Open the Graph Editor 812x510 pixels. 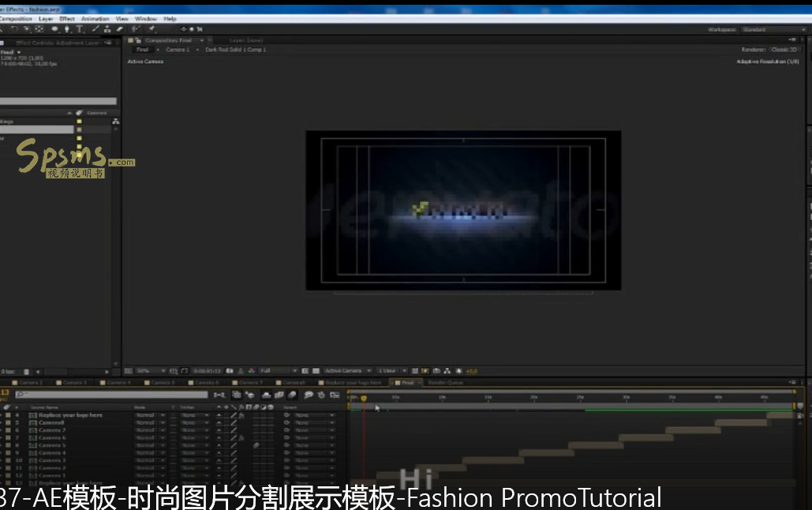(335, 395)
